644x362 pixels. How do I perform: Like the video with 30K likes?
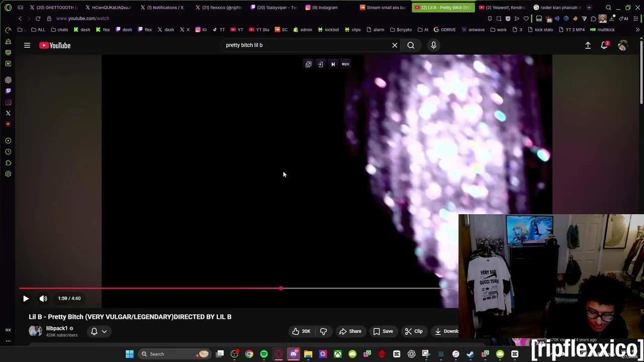pyautogui.click(x=301, y=331)
